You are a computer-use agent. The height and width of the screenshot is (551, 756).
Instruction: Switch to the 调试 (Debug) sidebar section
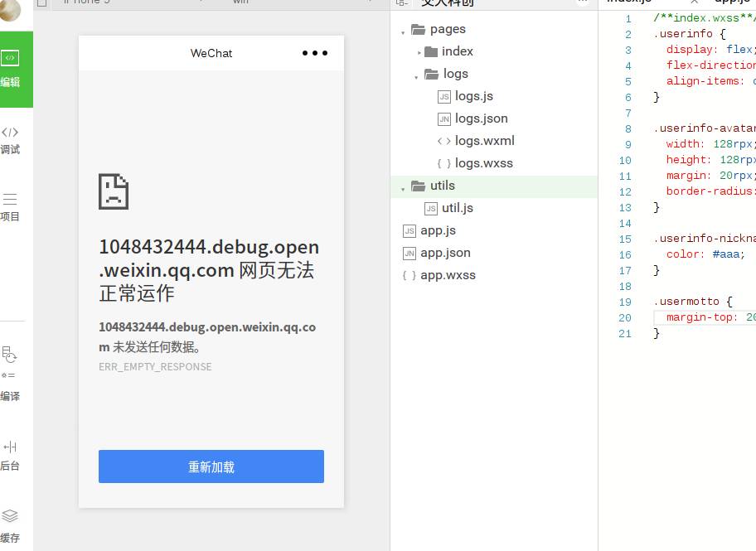pos(10,140)
